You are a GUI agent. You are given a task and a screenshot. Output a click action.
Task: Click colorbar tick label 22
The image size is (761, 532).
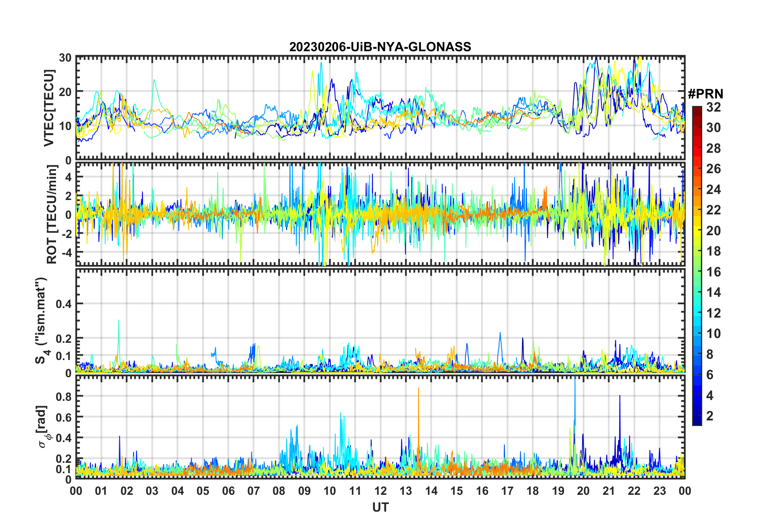pyautogui.click(x=713, y=210)
